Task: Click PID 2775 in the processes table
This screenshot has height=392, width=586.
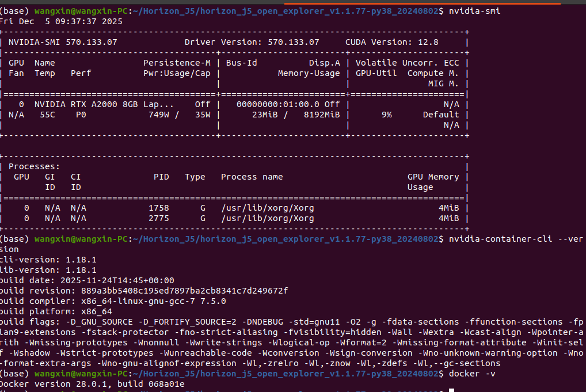Action: coord(159,218)
